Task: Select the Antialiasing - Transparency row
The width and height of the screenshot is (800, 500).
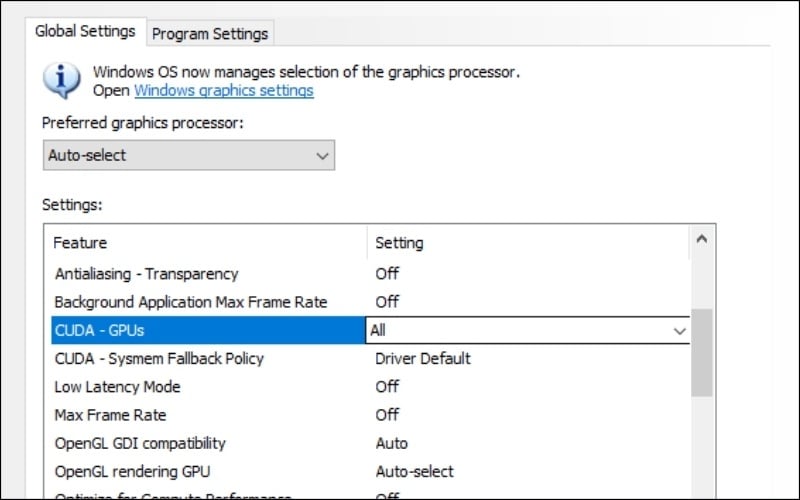Action: click(146, 274)
